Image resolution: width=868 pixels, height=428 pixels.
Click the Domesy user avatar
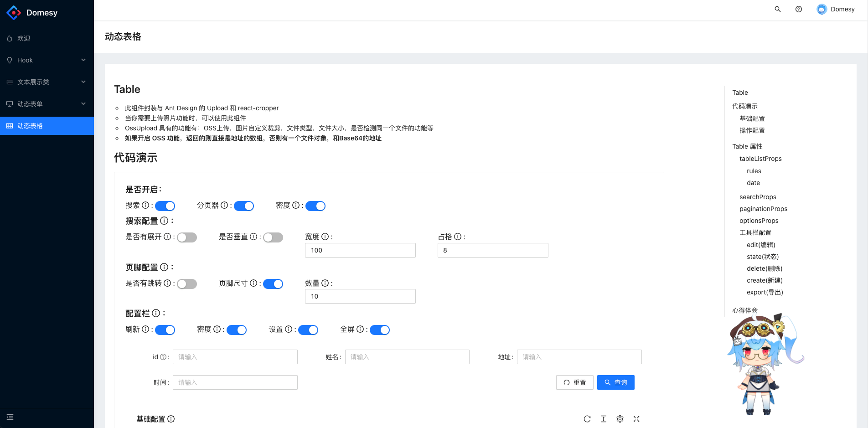tap(822, 9)
